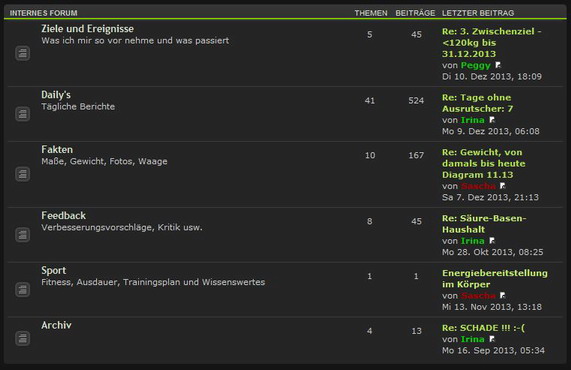View Irina's profile in Feedback row
This screenshot has width=571, height=370.
coord(473,241)
